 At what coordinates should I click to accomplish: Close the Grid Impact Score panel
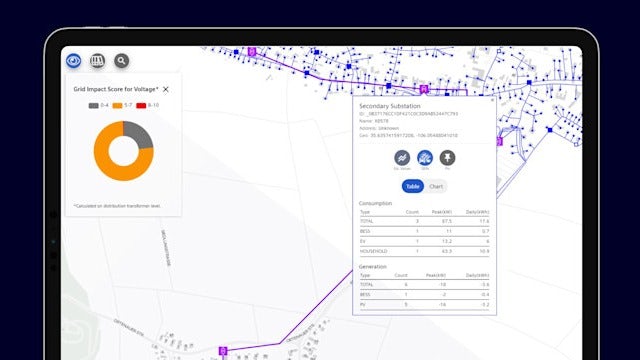[166, 89]
